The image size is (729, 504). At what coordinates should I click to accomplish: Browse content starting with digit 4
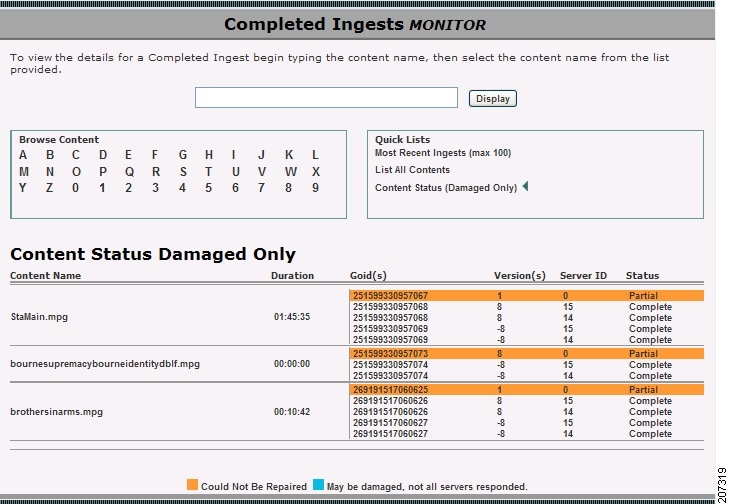click(182, 188)
